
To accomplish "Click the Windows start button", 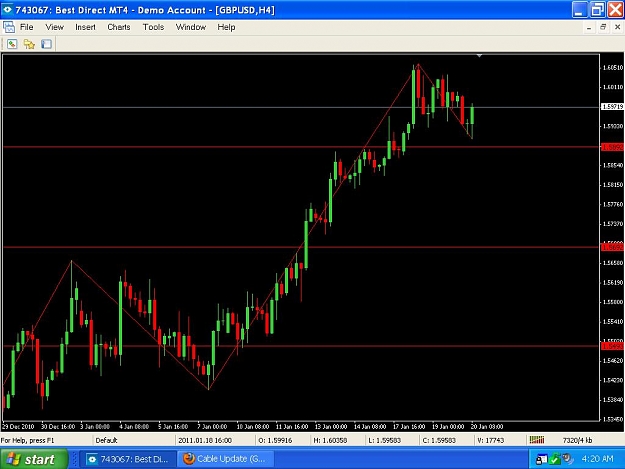I will pyautogui.click(x=34, y=459).
